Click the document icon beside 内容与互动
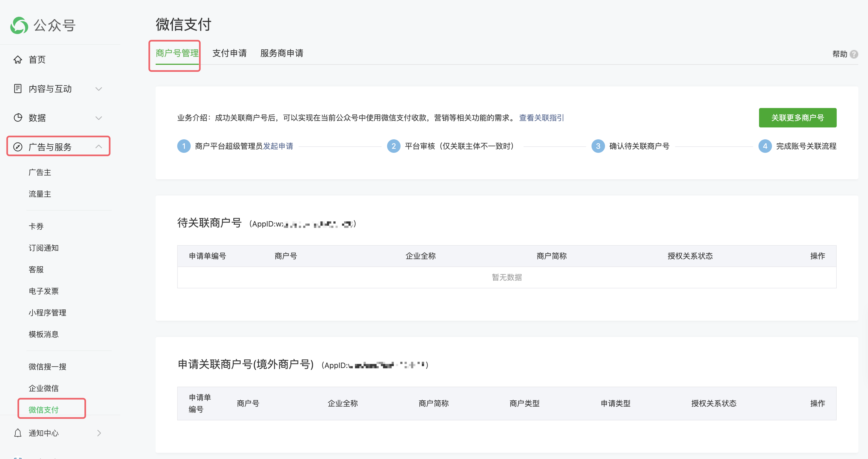The height and width of the screenshot is (459, 868). click(18, 89)
